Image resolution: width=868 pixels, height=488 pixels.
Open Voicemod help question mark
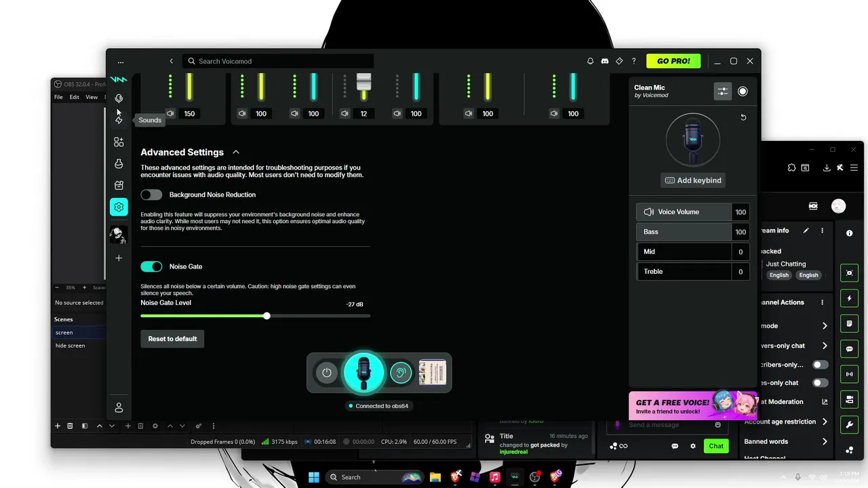[633, 61]
